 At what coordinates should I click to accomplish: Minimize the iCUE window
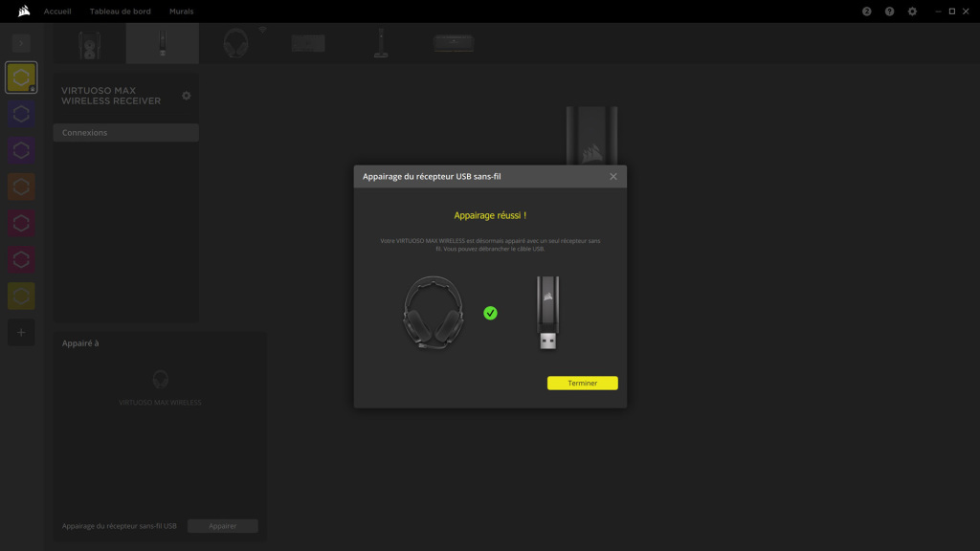[938, 11]
